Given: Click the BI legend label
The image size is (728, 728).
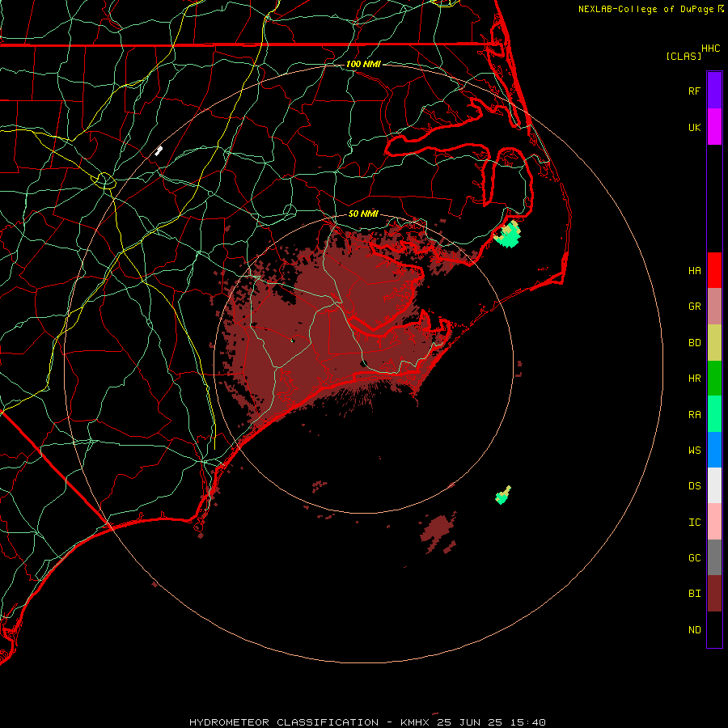Looking at the screenshot, I should point(694,594).
